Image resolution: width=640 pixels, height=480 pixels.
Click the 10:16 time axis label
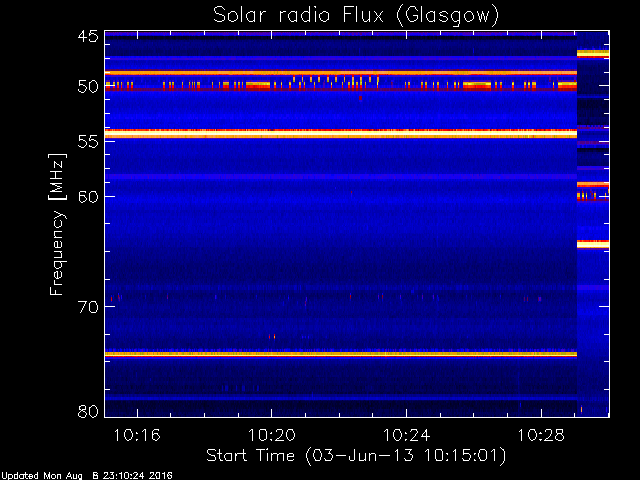pyautogui.click(x=137, y=436)
